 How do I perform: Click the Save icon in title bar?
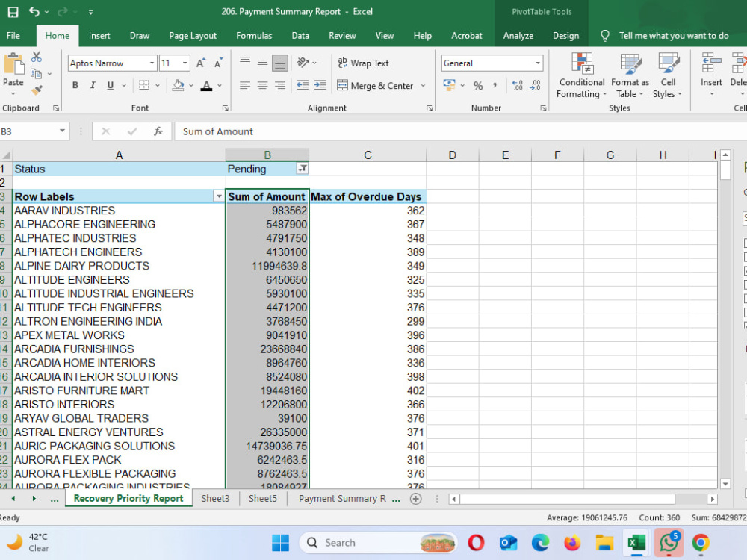pyautogui.click(x=13, y=12)
